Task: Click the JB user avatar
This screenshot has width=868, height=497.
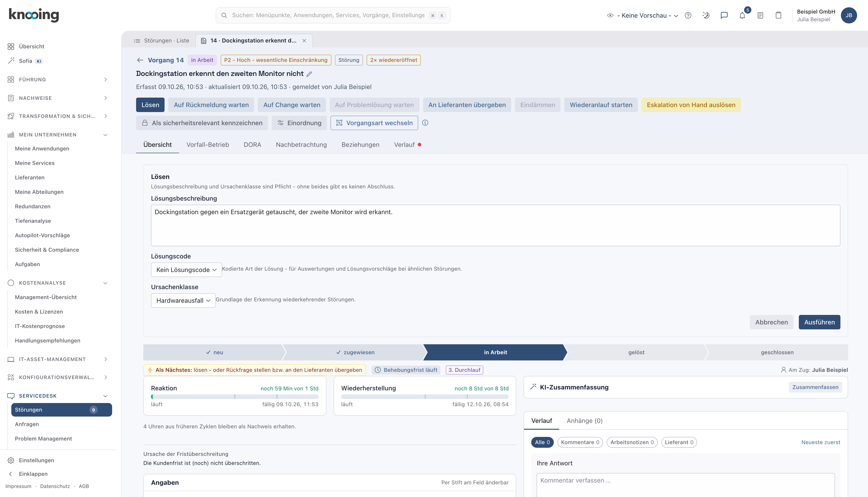Action: coord(849,15)
